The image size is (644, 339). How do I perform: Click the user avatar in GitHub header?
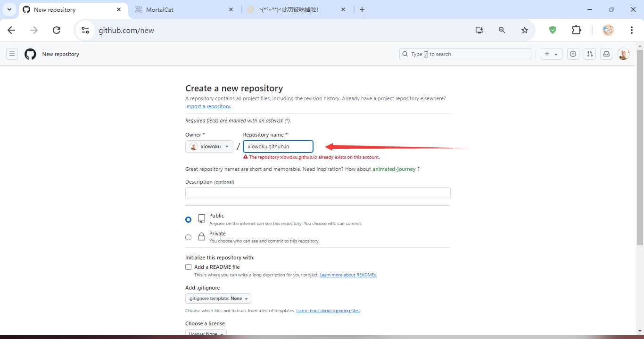coord(623,54)
